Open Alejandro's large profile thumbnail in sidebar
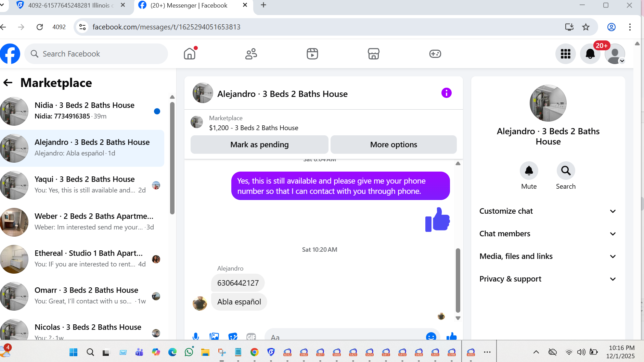This screenshot has height=362, width=644. coord(548,103)
